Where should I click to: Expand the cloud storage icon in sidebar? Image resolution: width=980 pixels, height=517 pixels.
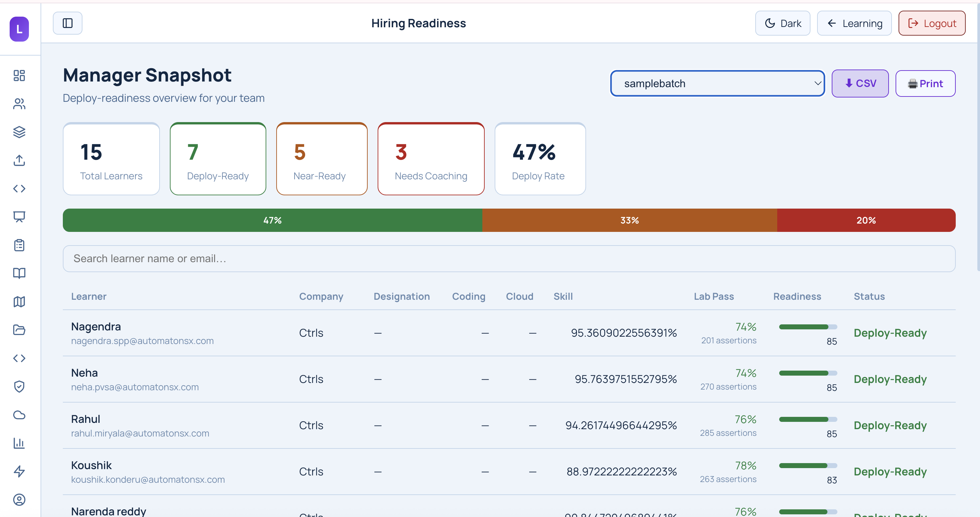pyautogui.click(x=19, y=415)
